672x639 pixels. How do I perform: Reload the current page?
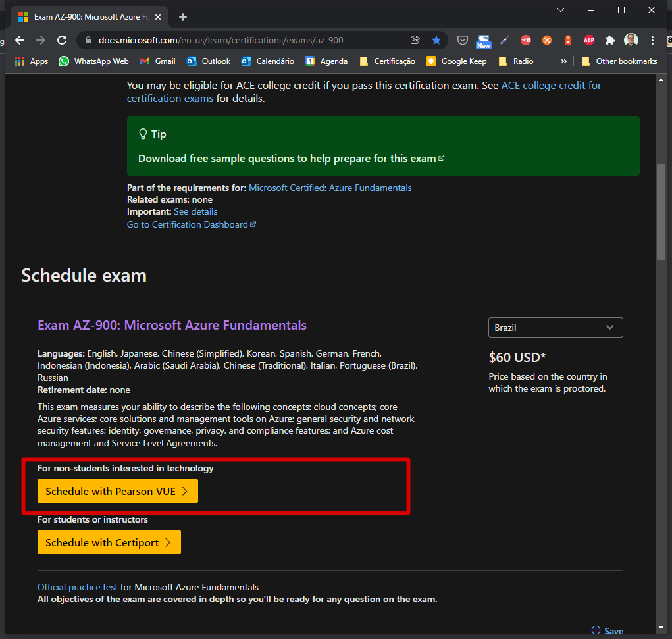62,40
